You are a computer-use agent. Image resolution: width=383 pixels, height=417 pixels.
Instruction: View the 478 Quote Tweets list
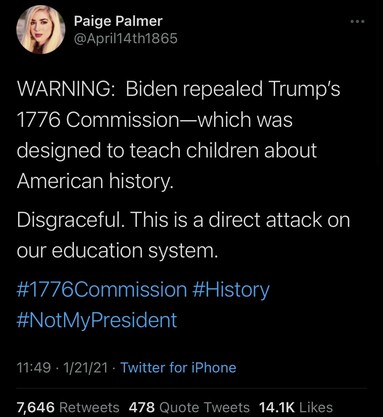(x=189, y=407)
